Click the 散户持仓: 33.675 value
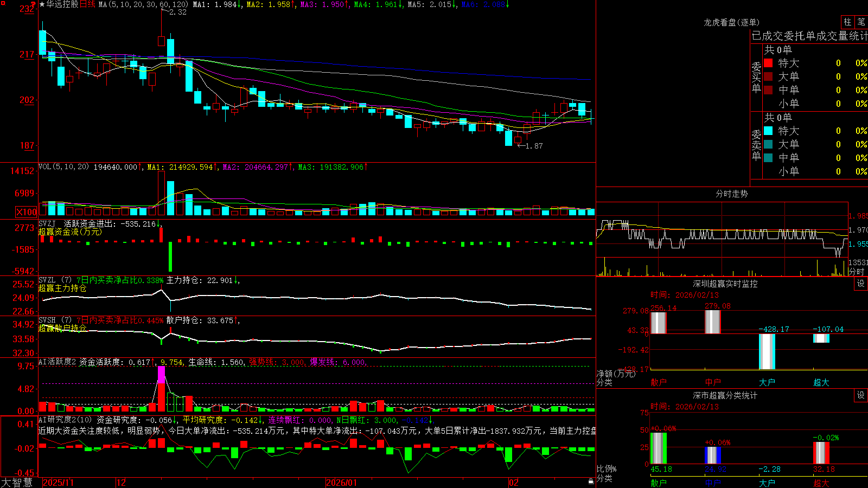Screen dimensions: 868x488 [202, 320]
